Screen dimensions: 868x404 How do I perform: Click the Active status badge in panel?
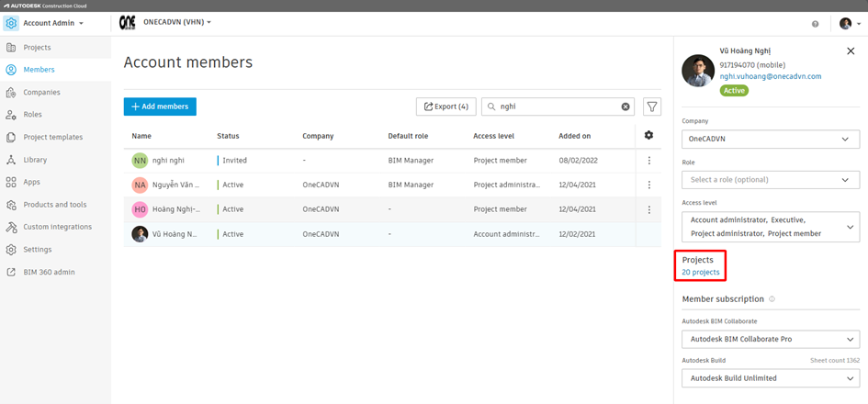point(734,90)
